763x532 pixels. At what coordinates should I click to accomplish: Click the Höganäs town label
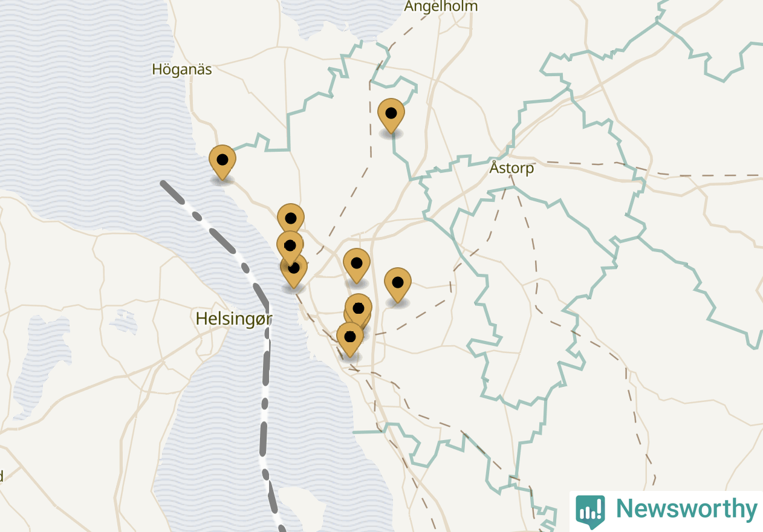182,70
